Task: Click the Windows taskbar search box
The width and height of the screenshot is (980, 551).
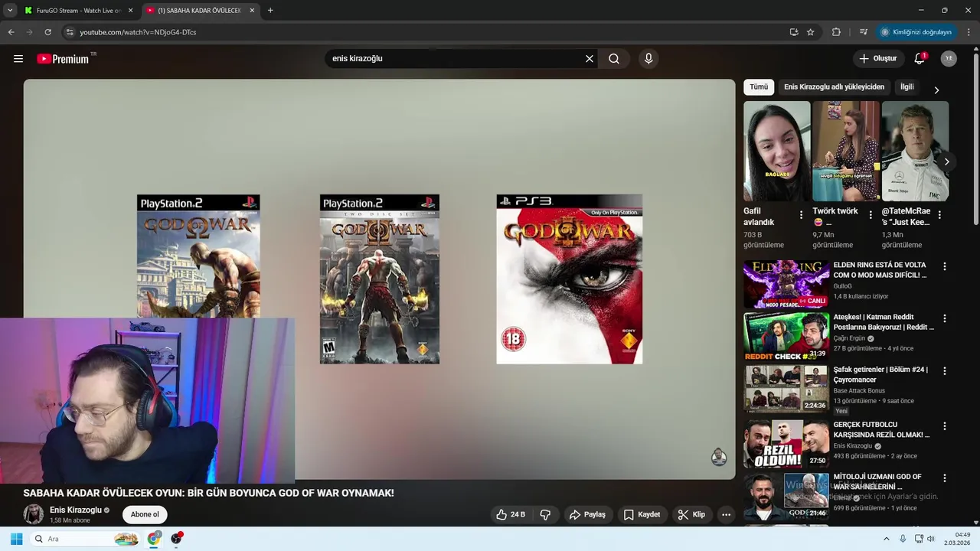Action: point(85,539)
